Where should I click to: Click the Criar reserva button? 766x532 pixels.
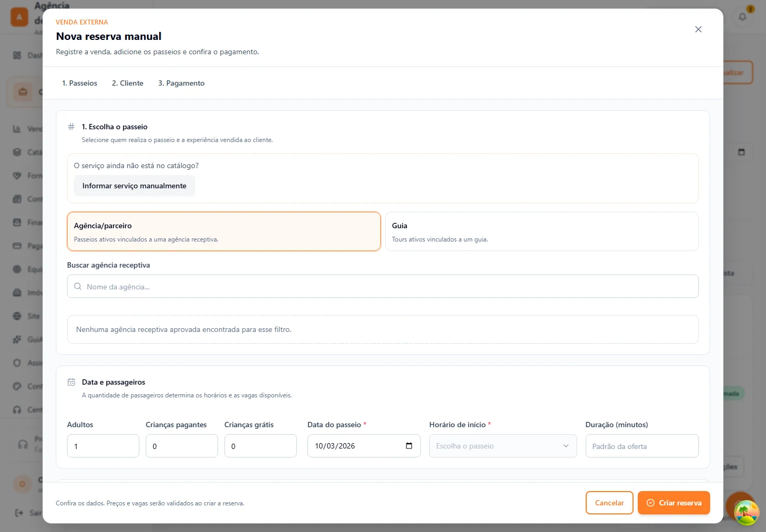coord(674,503)
